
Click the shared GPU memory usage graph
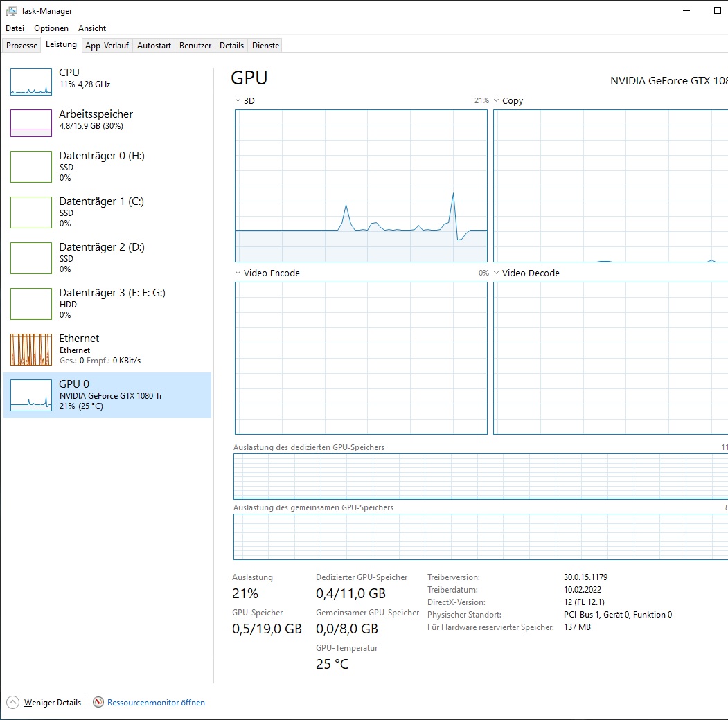(x=481, y=537)
